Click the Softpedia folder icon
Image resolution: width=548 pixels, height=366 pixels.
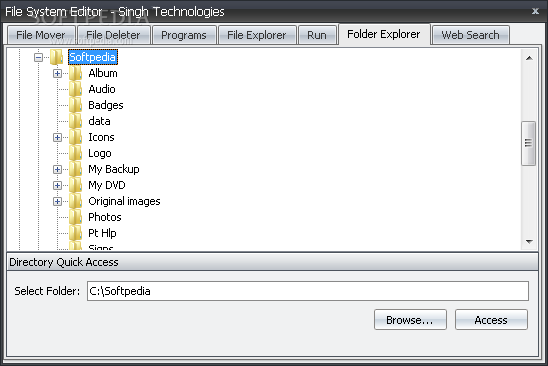[56, 57]
